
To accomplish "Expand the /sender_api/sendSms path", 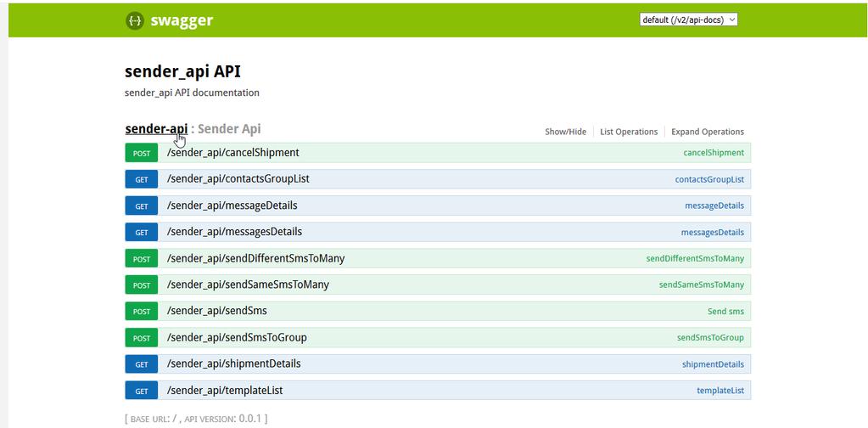I will coord(217,311).
